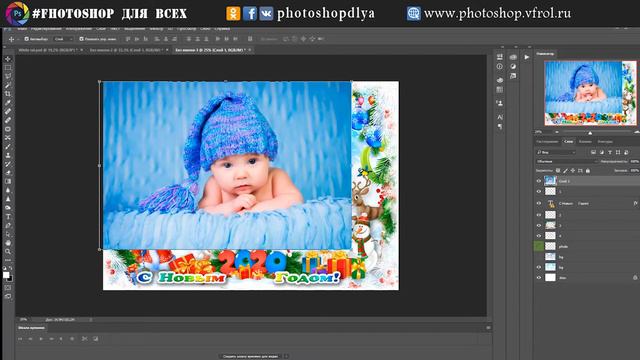Screen dimensions: 640x360
Task: Select the Horizontal Type tool
Action: click(8, 216)
